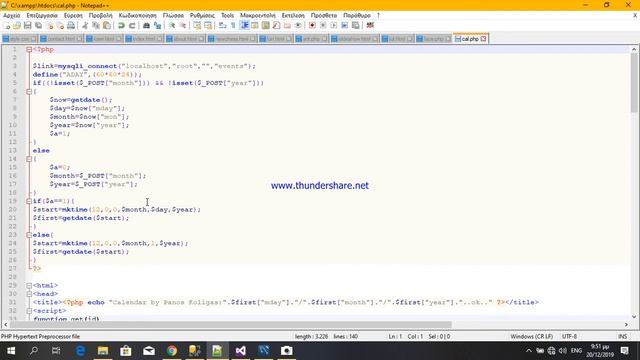640x360 pixels.
Task: Open File Explorer from the taskbar
Action: tap(103, 351)
